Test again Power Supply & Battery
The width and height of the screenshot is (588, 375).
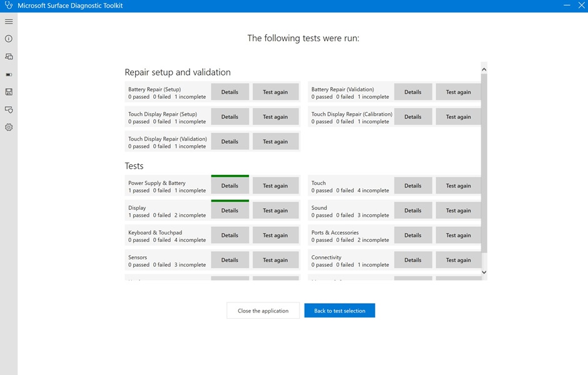[276, 186]
